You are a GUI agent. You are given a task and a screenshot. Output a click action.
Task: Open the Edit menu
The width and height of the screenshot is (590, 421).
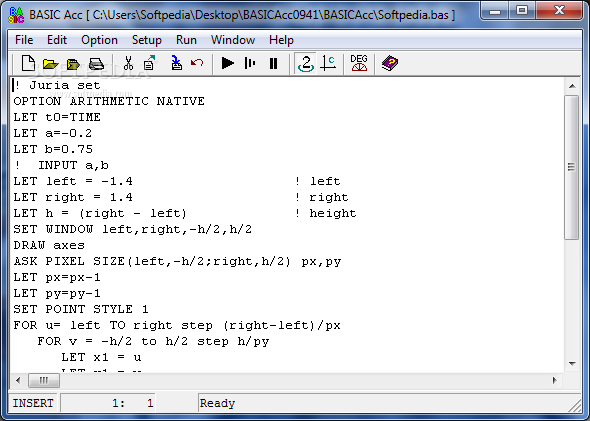click(57, 40)
